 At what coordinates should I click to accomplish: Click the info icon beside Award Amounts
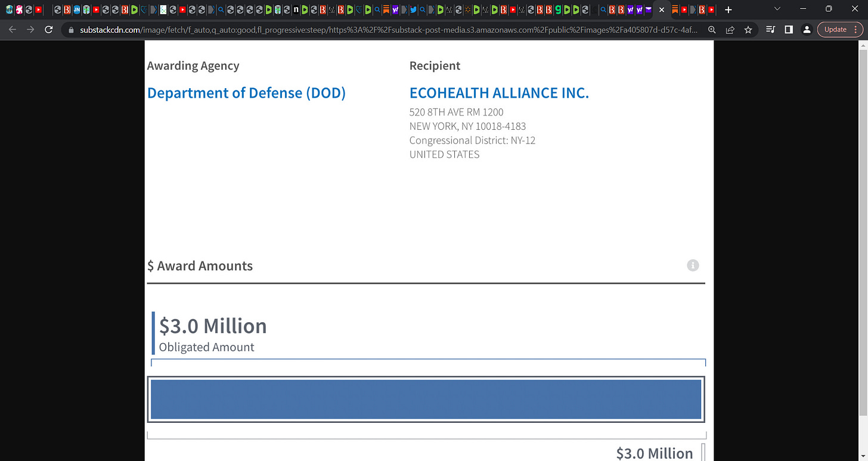click(x=693, y=266)
